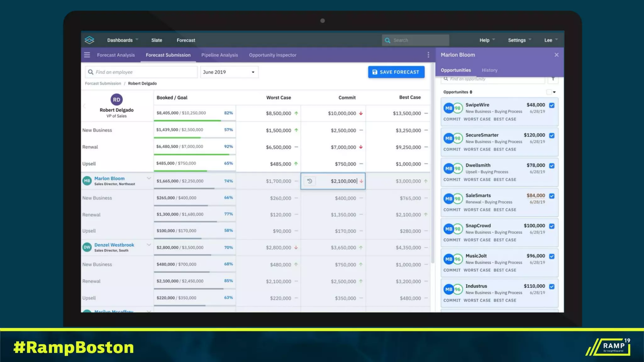Viewport: 644px width, 362px height.
Task: Open the three-dot more options menu
Action: pyautogui.click(x=428, y=55)
